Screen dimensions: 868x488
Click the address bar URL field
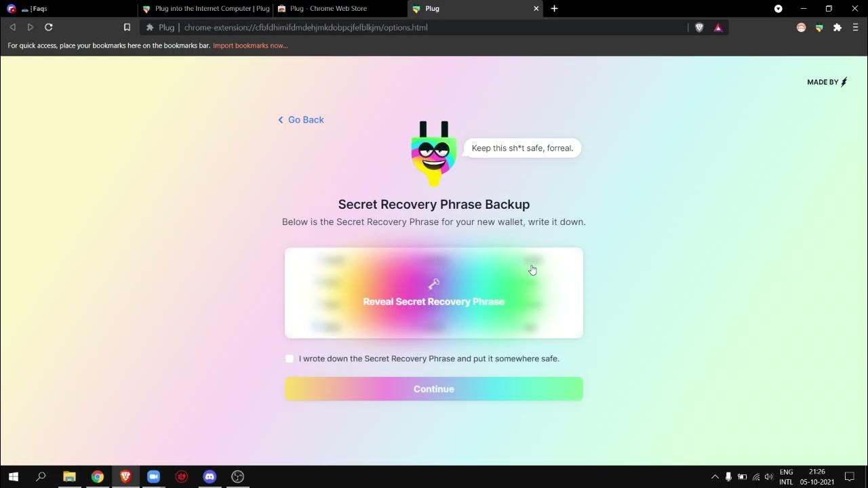coord(434,28)
